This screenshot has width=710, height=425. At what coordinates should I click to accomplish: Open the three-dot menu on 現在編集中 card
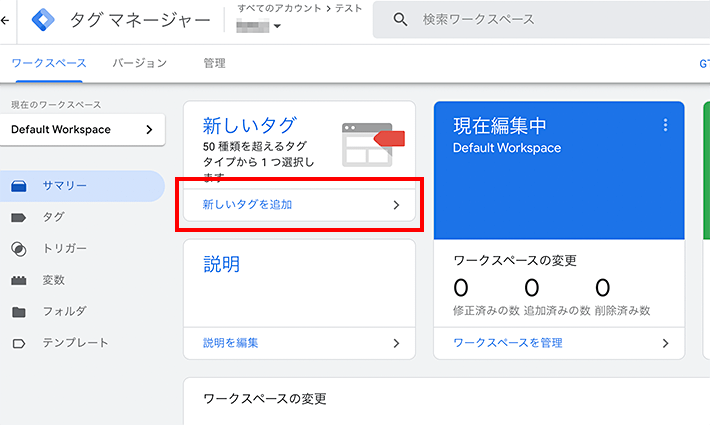[x=665, y=125]
